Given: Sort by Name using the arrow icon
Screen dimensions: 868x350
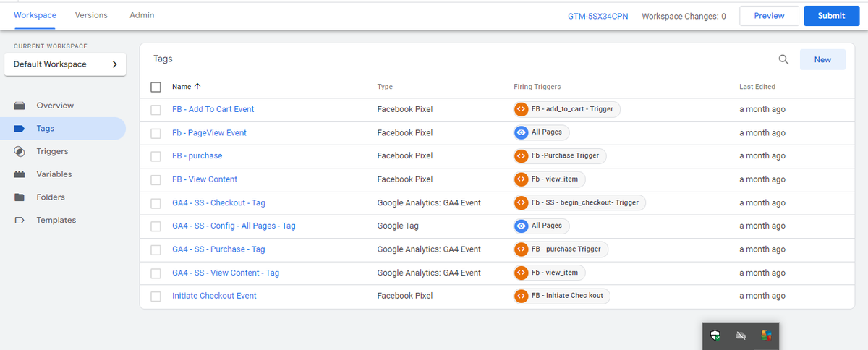Looking at the screenshot, I should coord(197,87).
